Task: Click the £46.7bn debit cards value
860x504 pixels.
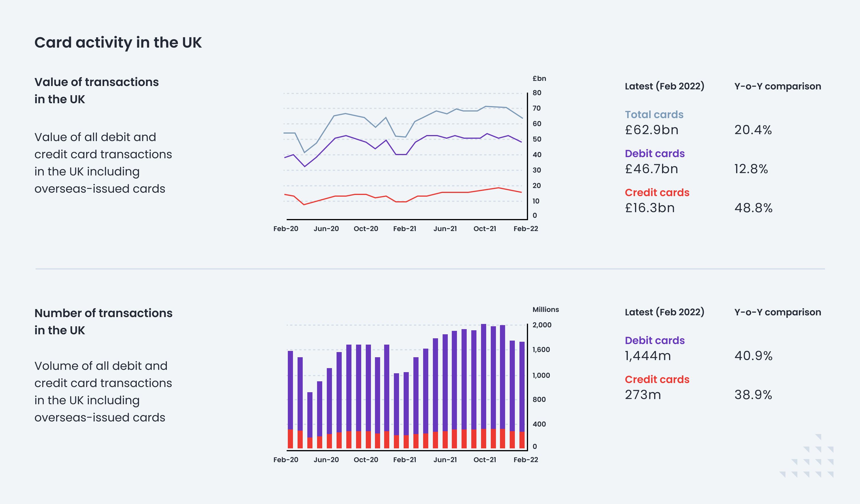Action: [x=652, y=169]
